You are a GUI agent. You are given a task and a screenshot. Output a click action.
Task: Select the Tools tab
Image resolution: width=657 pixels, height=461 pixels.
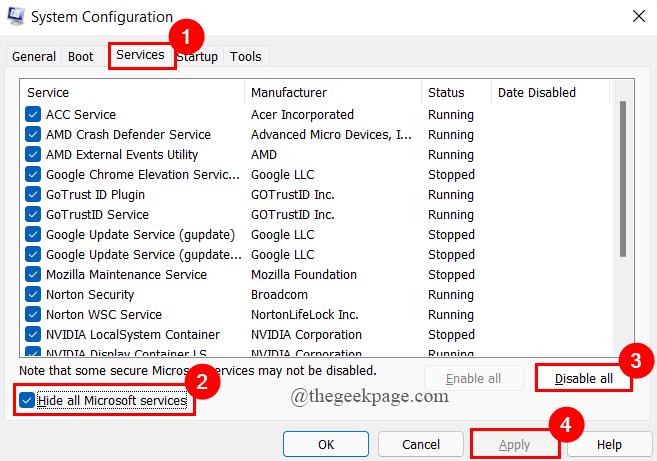click(x=246, y=57)
